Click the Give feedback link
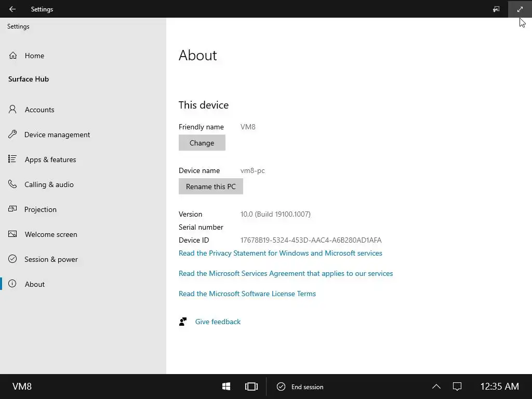Image resolution: width=532 pixels, height=399 pixels. tap(218, 322)
